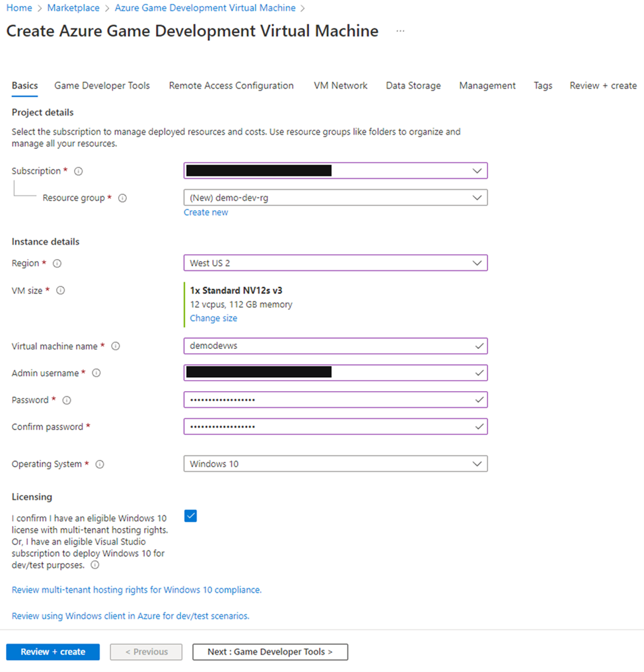The width and height of the screenshot is (644, 672).
Task: Click the Password input field
Action: point(335,399)
